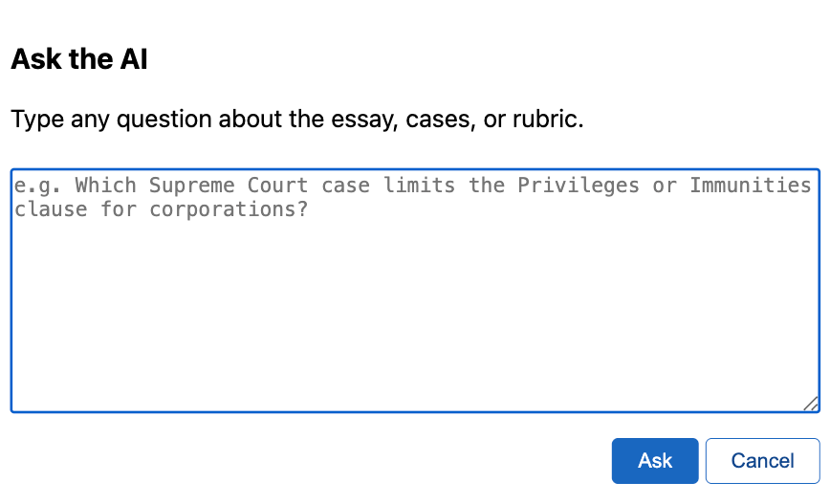The image size is (830, 504).
Task: Select the diagonal resize corner of the textbox
Action: pyautogui.click(x=811, y=404)
